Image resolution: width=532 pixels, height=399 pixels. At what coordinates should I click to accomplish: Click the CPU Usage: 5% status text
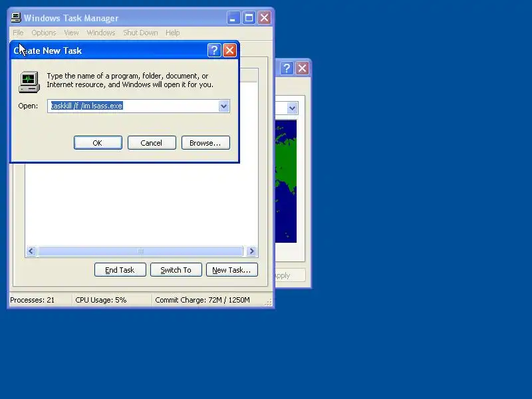[101, 300]
